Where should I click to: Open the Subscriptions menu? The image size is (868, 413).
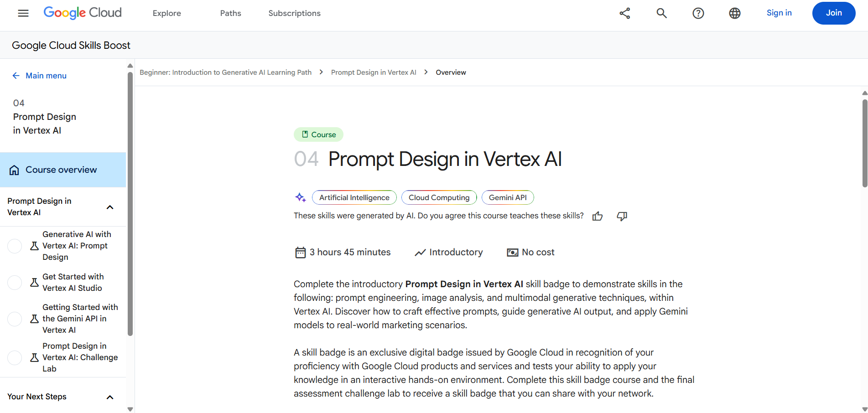(x=294, y=13)
